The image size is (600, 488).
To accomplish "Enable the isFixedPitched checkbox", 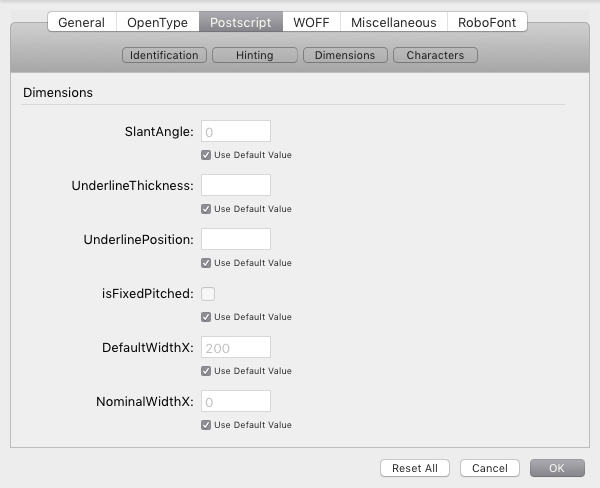I will 208,293.
